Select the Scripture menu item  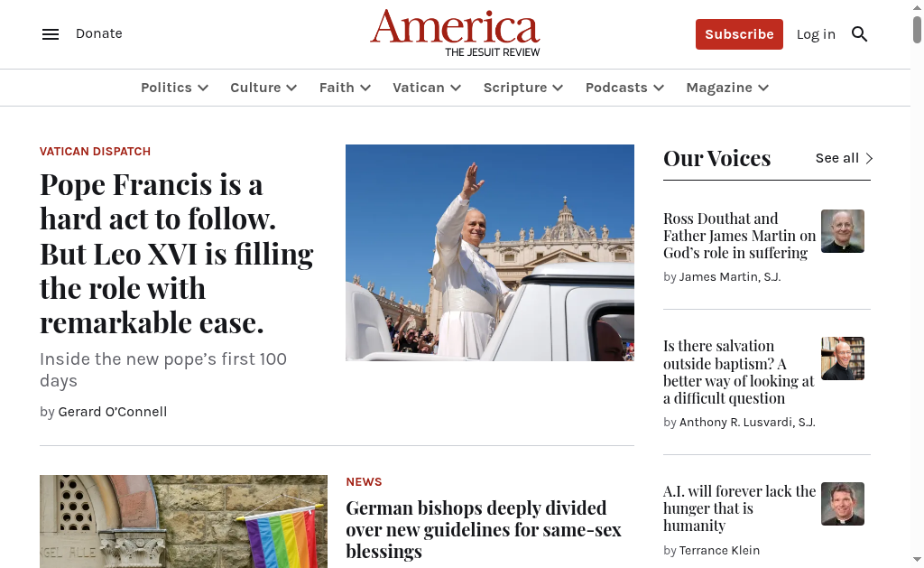click(515, 88)
